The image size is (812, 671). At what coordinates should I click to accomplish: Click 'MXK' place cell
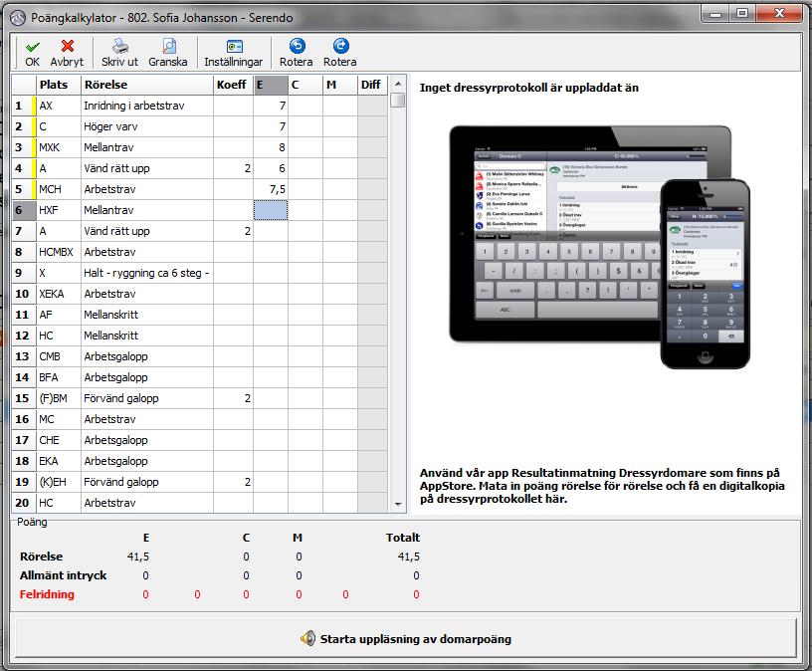point(59,147)
